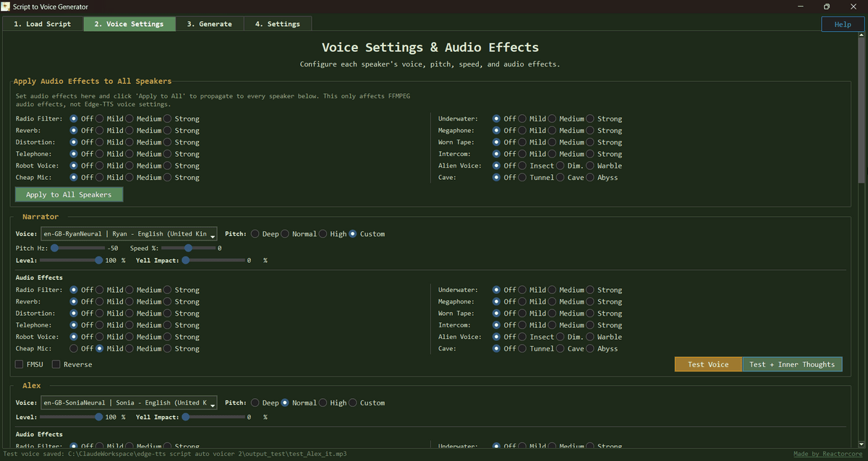The width and height of the screenshot is (868, 461).
Task: Click the Test voice saved status message
Action: click(174, 454)
